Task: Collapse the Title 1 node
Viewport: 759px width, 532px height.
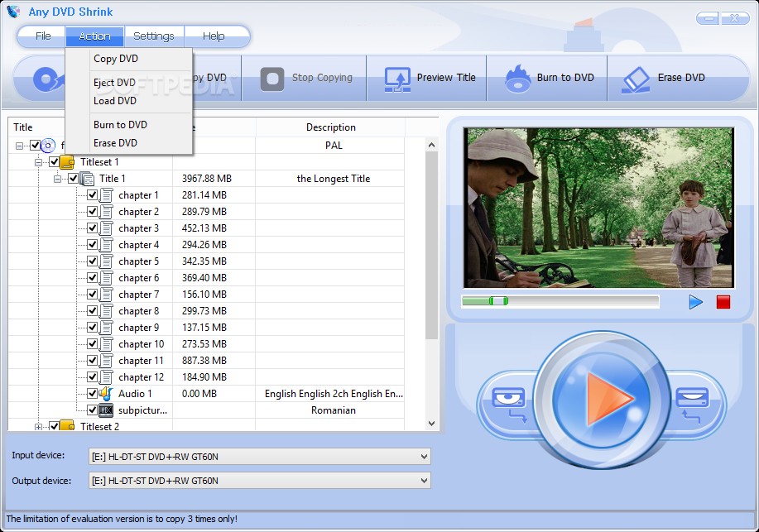Action: (58, 179)
